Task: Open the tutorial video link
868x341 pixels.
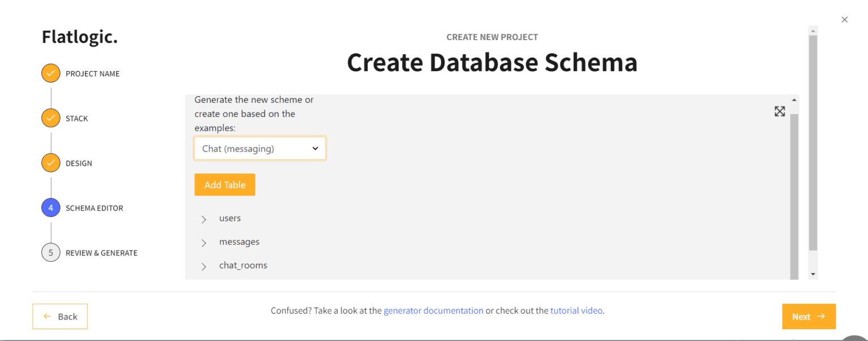Action: pos(576,310)
